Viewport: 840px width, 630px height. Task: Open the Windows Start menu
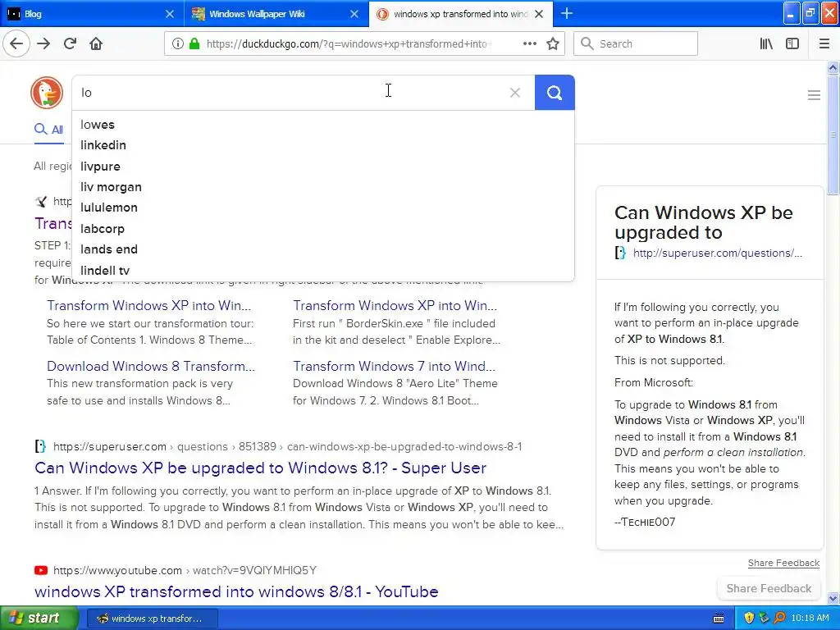coord(39,618)
